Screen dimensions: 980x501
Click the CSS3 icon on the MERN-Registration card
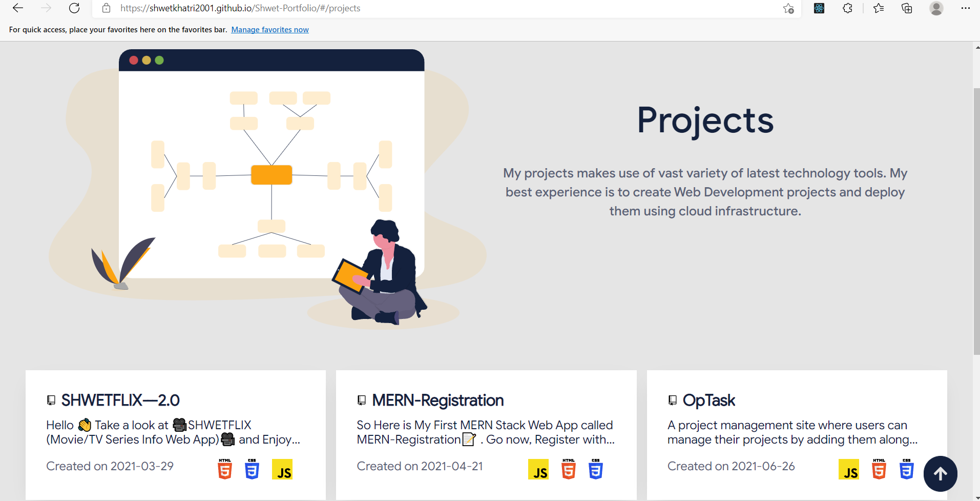pyautogui.click(x=596, y=469)
